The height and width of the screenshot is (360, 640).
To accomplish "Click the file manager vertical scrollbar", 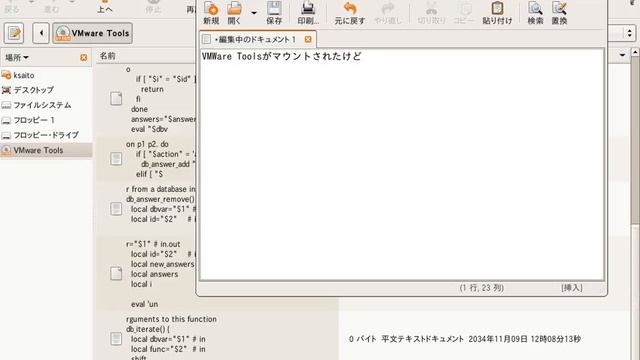I will tap(635, 141).
